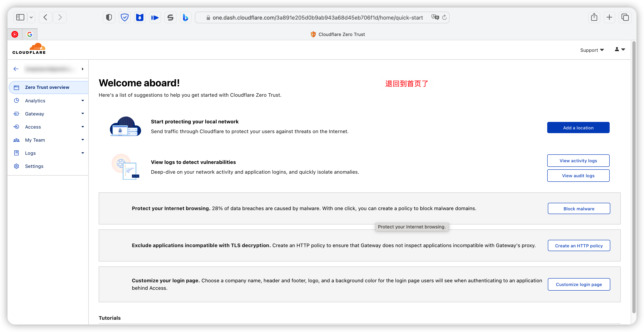Viewport: 644px width, 332px height.
Task: Expand the Gateway dropdown arrow
Action: pyautogui.click(x=82, y=114)
